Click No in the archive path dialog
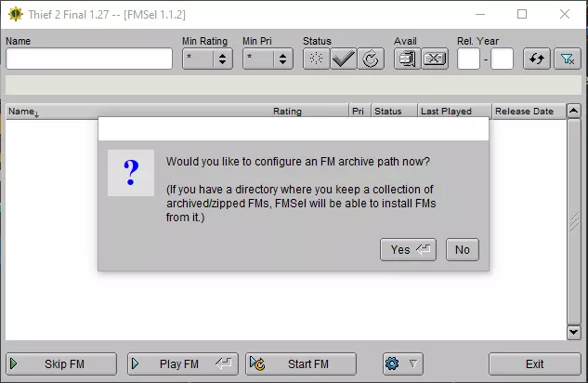Viewport: 588px width, 383px height. pos(463,249)
